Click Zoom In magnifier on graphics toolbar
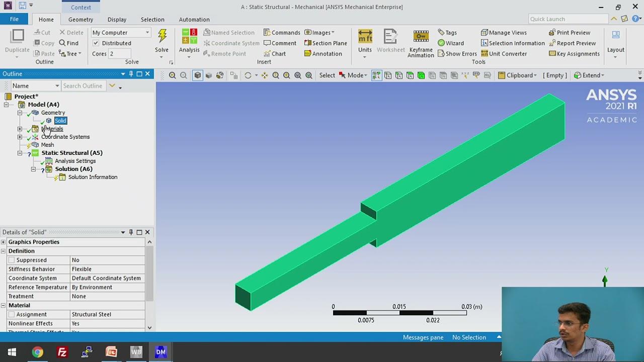The image size is (644, 362). pyautogui.click(x=173, y=75)
